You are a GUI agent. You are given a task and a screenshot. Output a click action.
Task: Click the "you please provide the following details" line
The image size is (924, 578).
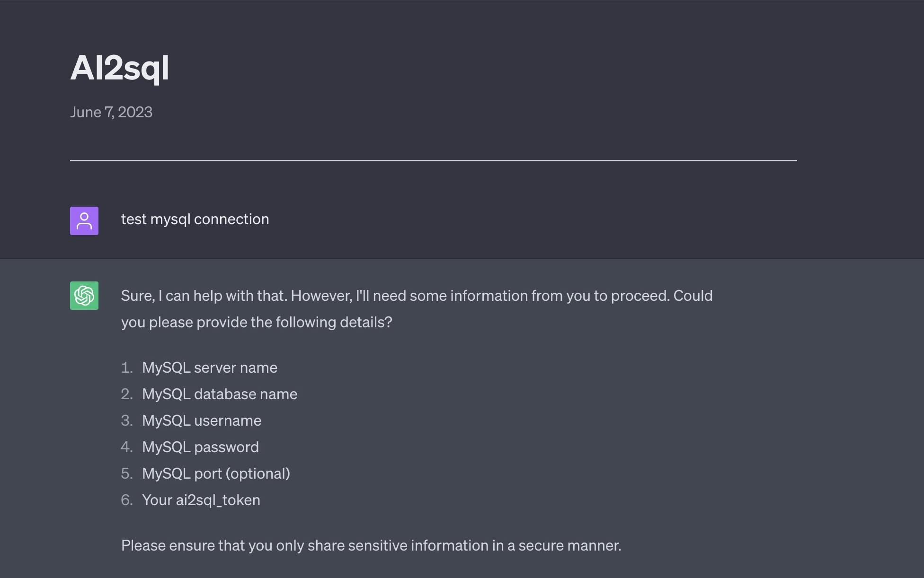pyautogui.click(x=257, y=322)
